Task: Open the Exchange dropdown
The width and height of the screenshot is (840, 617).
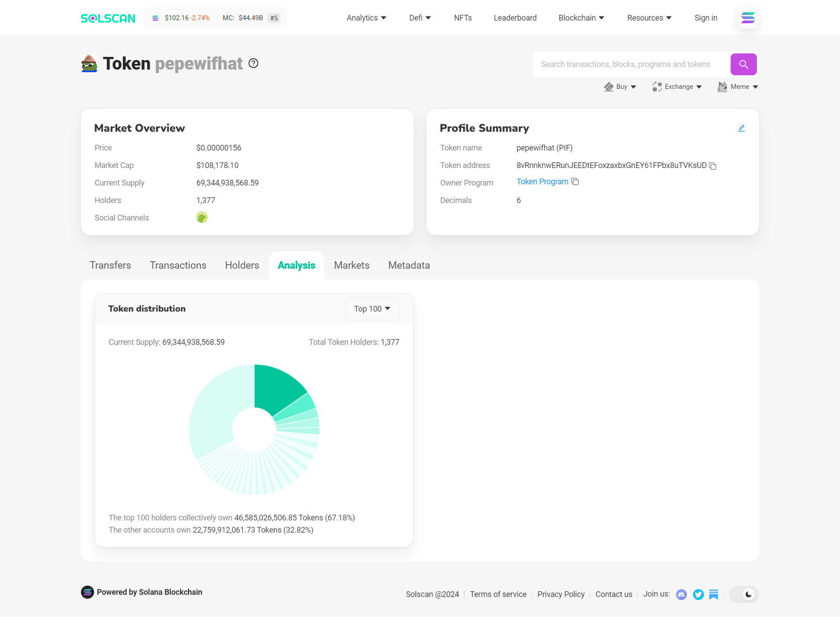Action: (677, 87)
